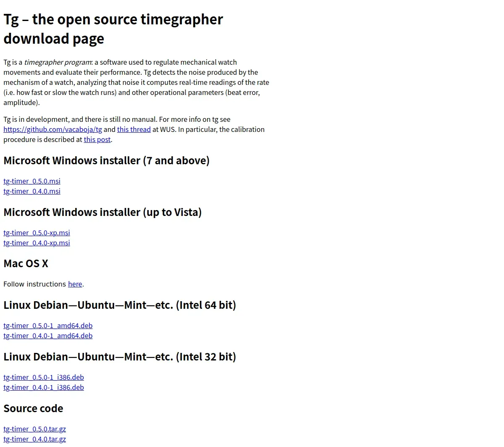Image resolution: width=504 pixels, height=447 pixels.
Task: Open the github.com/vacaboja/tg link
Action: 52,129
